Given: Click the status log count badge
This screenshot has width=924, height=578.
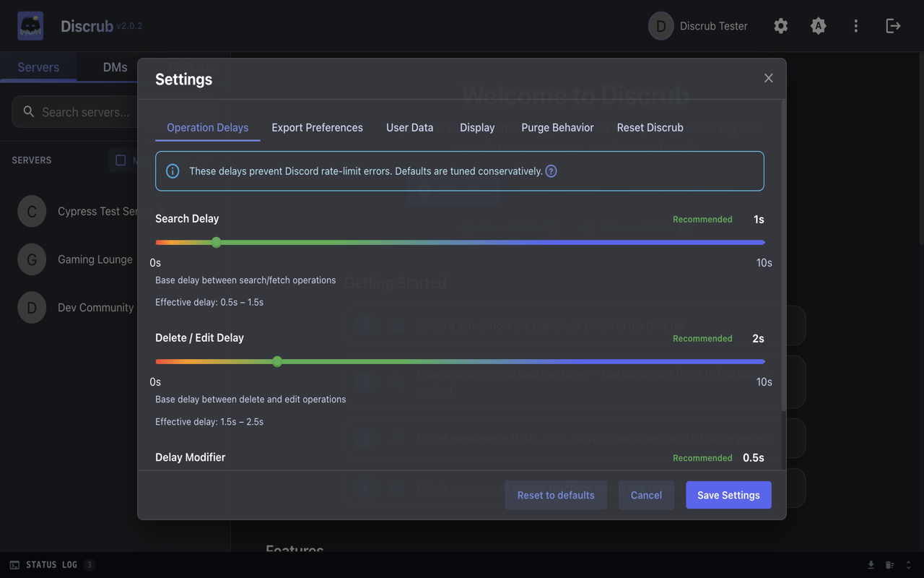Looking at the screenshot, I should coord(89,565).
